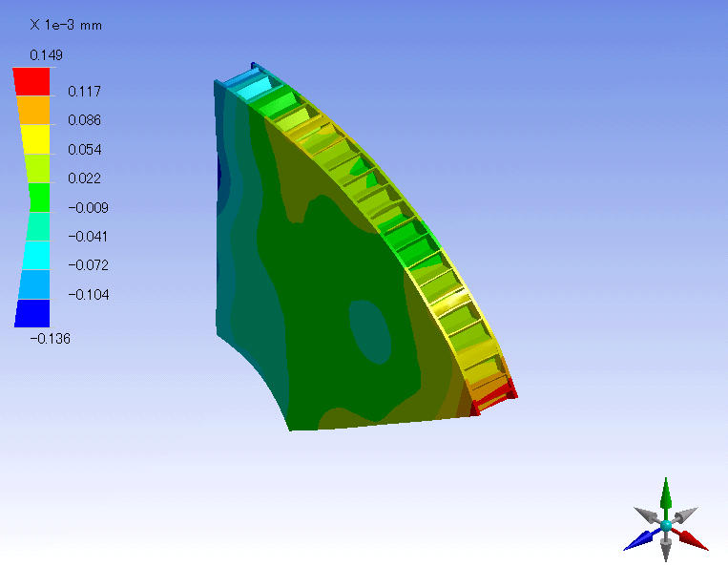Select the yellow-green legend band
Screen dimensions: 728x587
pos(37,169)
